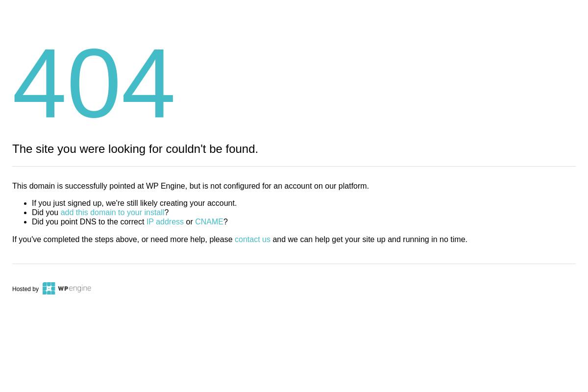The height and width of the screenshot is (392, 588).
Task: Open the CNAME help link
Action: [209, 221]
